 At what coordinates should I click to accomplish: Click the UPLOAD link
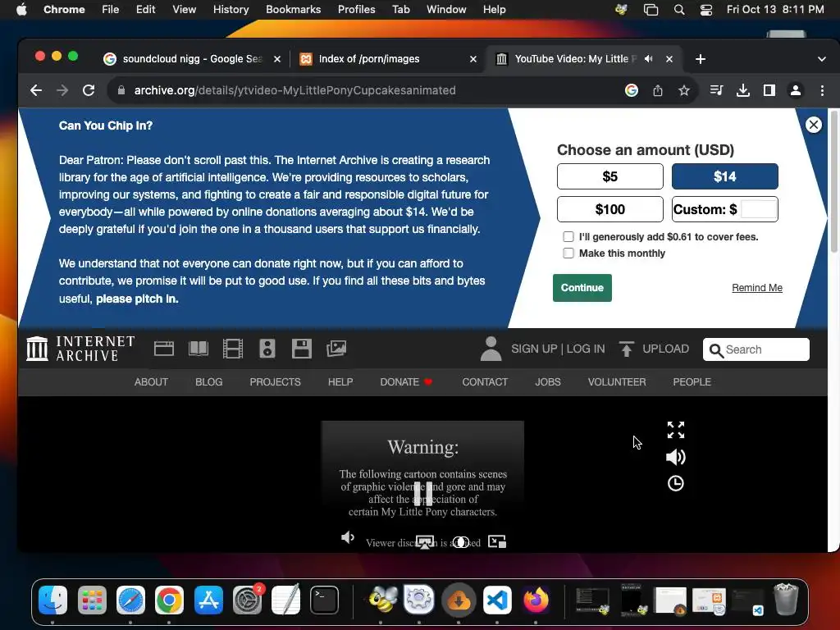click(x=665, y=349)
